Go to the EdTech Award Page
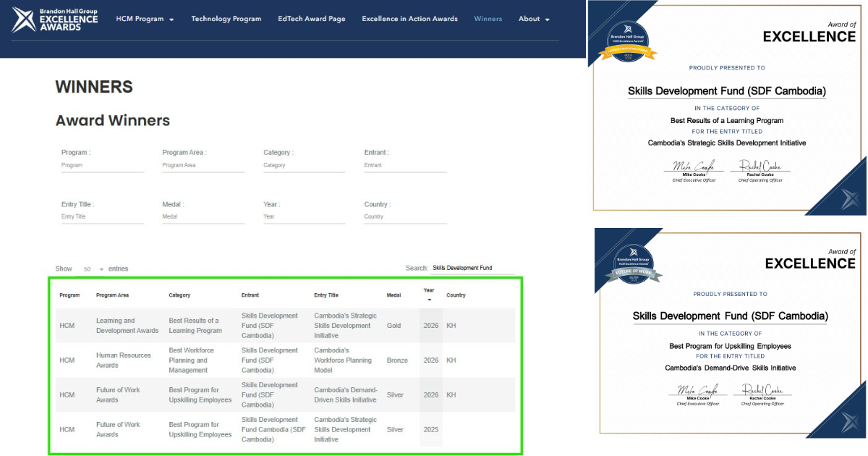868x456 pixels. (x=312, y=19)
